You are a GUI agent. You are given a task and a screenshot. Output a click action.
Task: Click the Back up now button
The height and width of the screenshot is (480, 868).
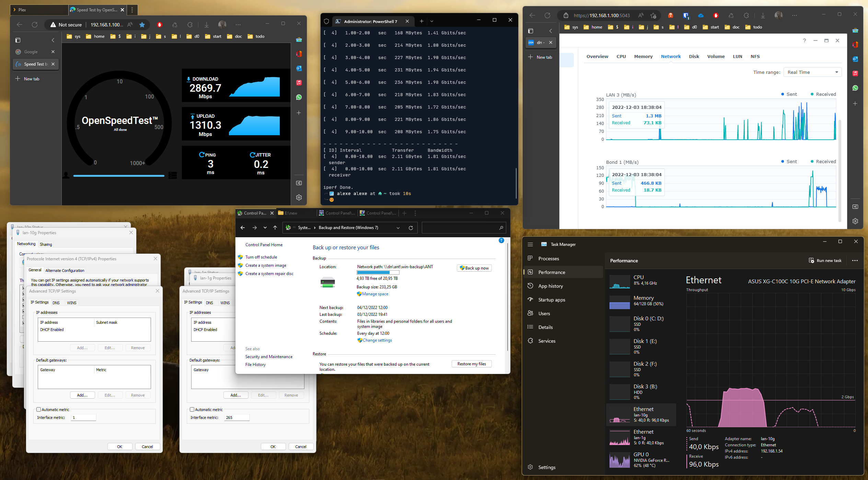point(474,268)
